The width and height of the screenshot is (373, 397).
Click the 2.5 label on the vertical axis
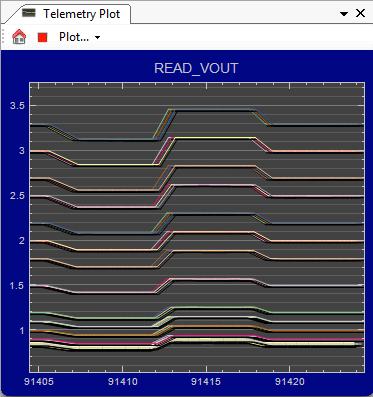[x=17, y=196]
